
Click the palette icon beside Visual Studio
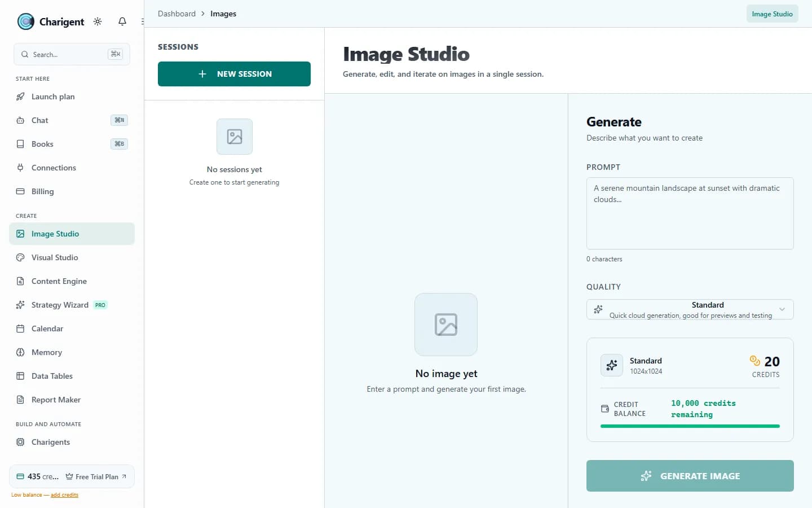[x=20, y=257]
